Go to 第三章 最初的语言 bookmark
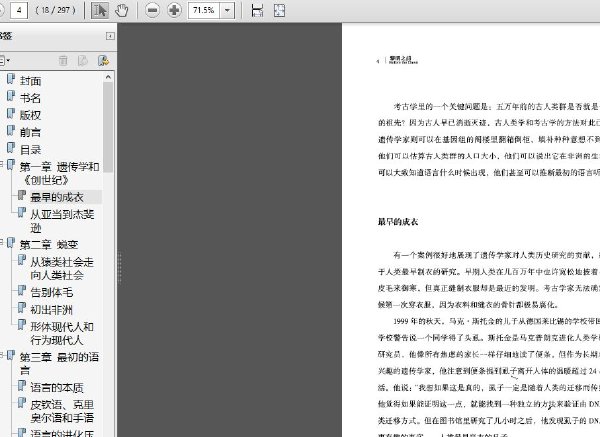 click(x=59, y=363)
